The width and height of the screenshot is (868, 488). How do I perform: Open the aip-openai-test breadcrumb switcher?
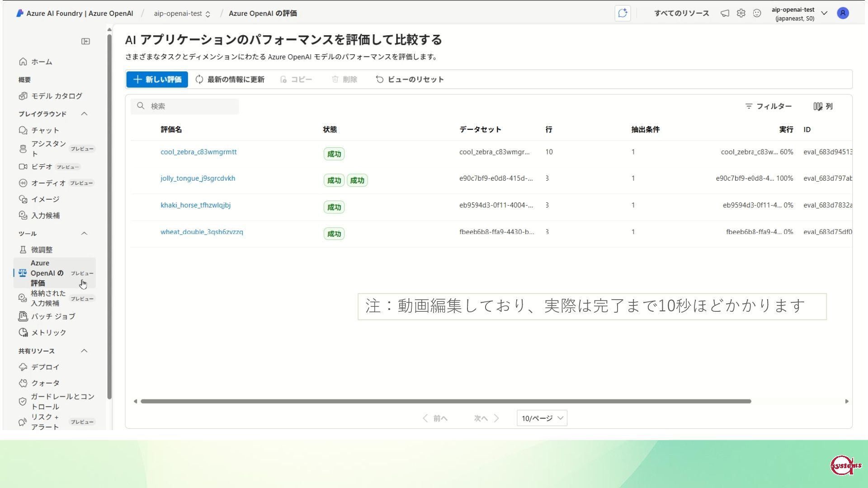pos(182,14)
